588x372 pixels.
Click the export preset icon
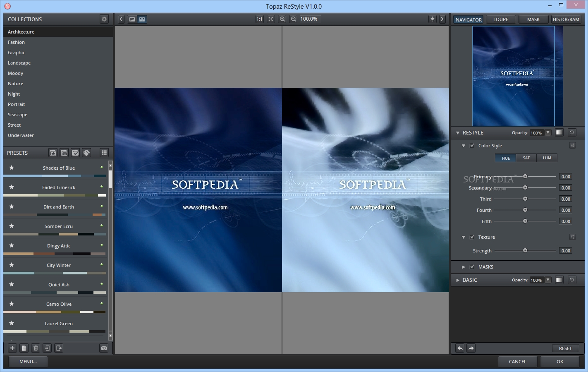click(x=59, y=348)
